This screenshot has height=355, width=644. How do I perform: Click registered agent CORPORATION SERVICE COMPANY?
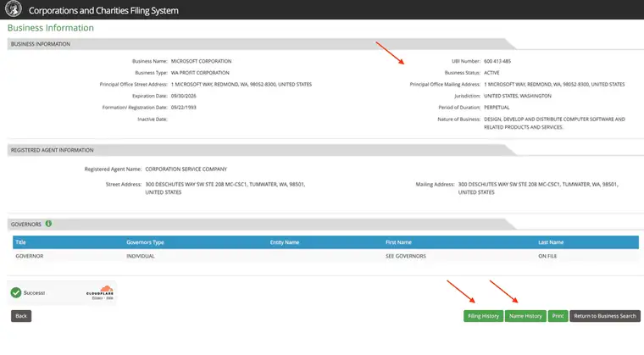[x=186, y=169]
